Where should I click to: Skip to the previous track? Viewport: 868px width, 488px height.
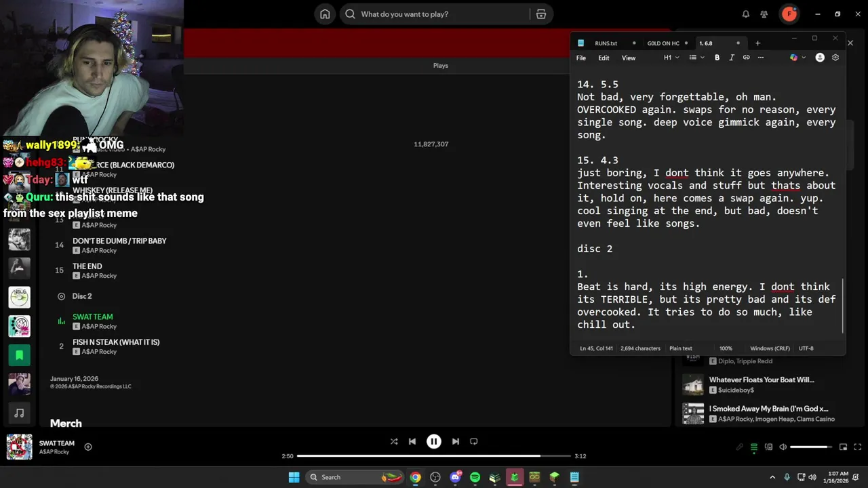412,441
